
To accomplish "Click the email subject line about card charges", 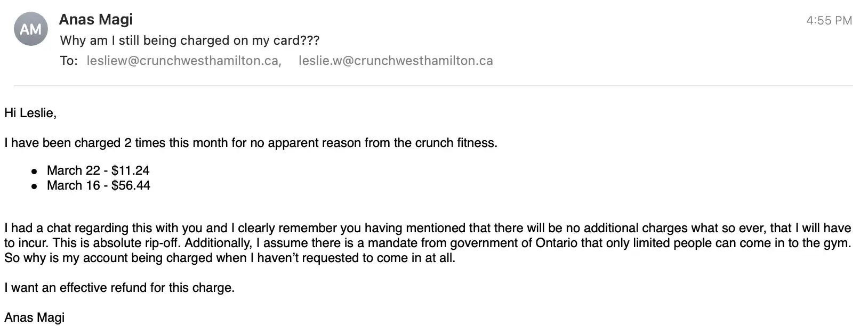I will 190,40.
